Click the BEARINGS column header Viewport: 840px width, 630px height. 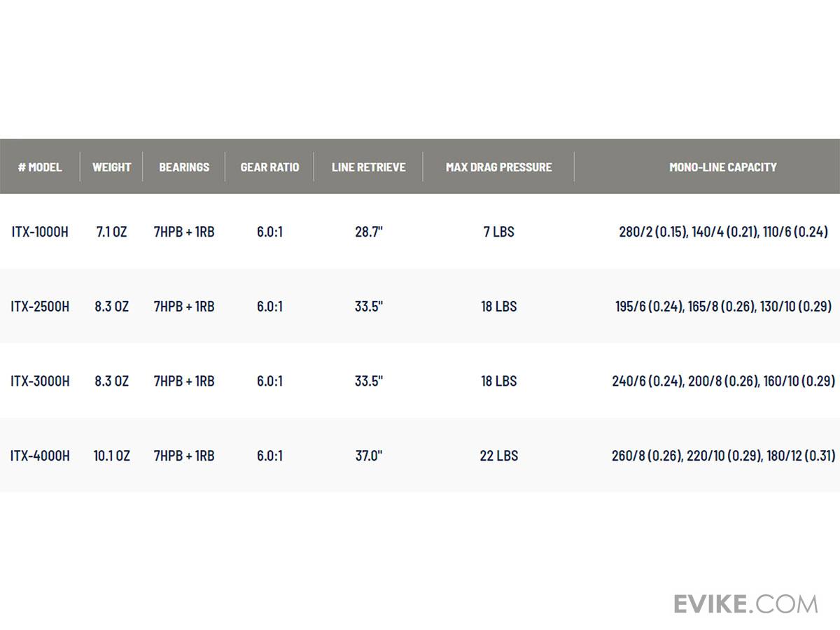pos(184,167)
